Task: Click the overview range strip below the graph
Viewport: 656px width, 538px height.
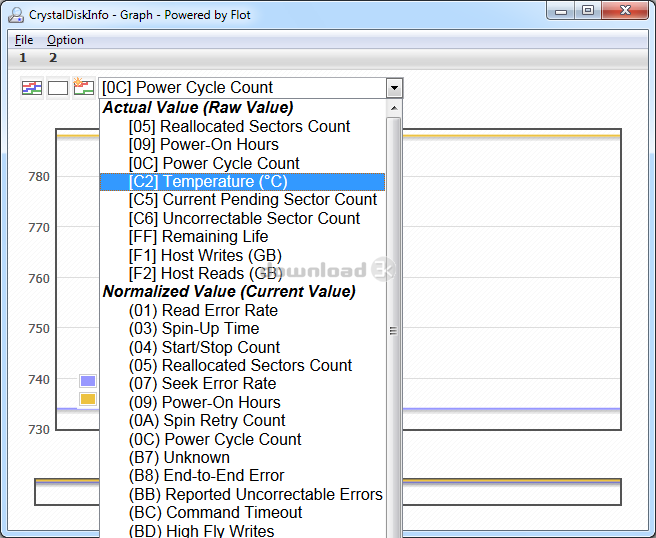Action: click(328, 492)
